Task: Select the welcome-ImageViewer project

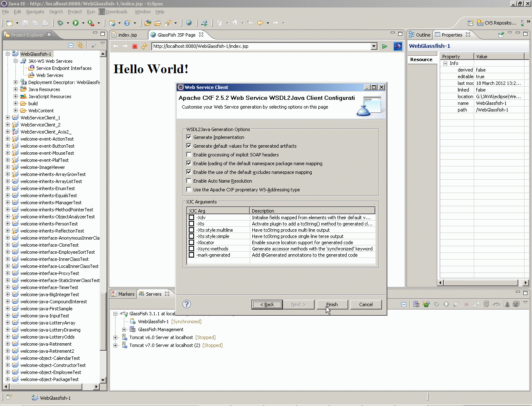Action: click(42, 167)
